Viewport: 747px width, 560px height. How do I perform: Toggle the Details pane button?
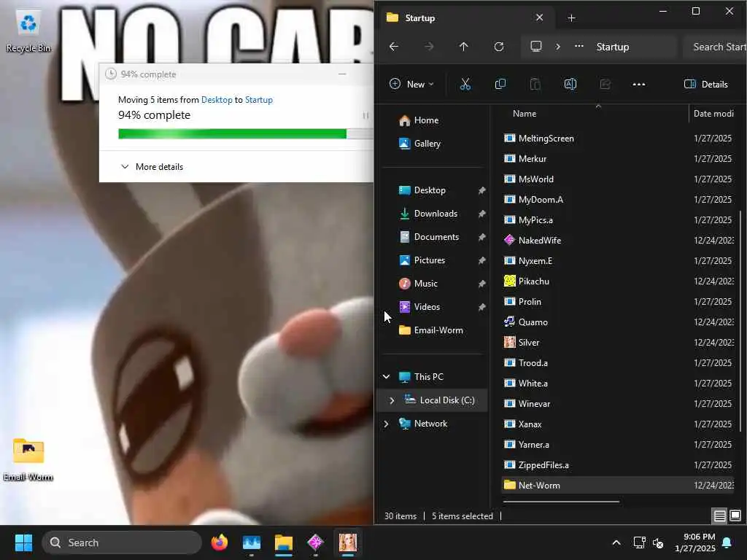[x=705, y=85]
